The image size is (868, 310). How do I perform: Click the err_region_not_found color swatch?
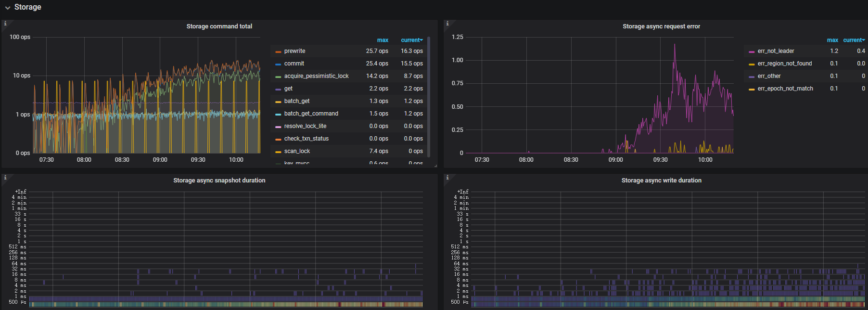752,64
